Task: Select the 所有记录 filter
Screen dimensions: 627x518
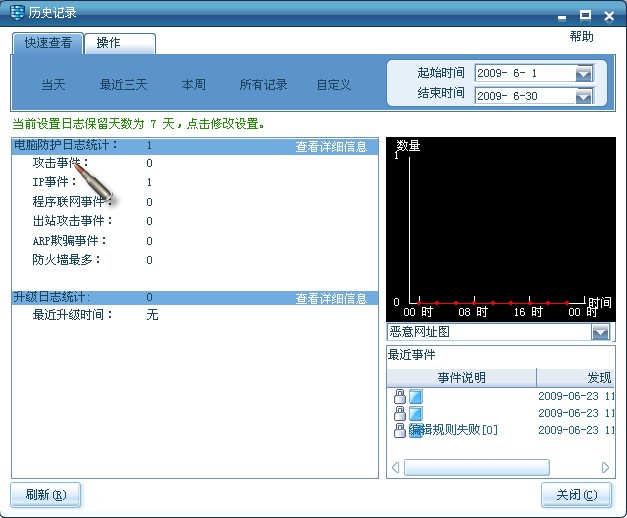Action: click(x=264, y=84)
